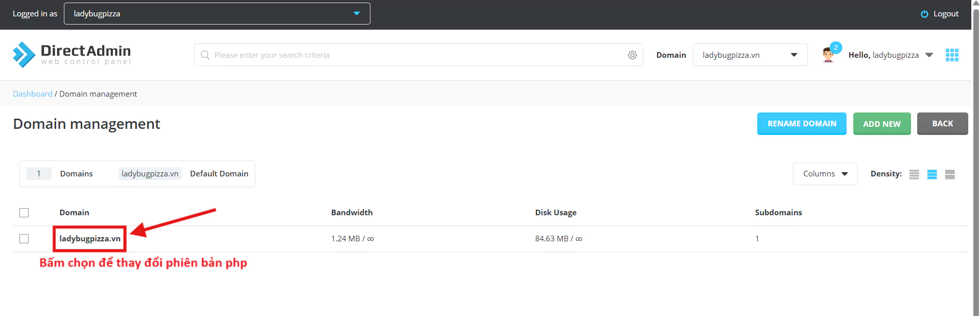Click the search magnifier icon
This screenshot has width=980, height=316.
pos(205,55)
